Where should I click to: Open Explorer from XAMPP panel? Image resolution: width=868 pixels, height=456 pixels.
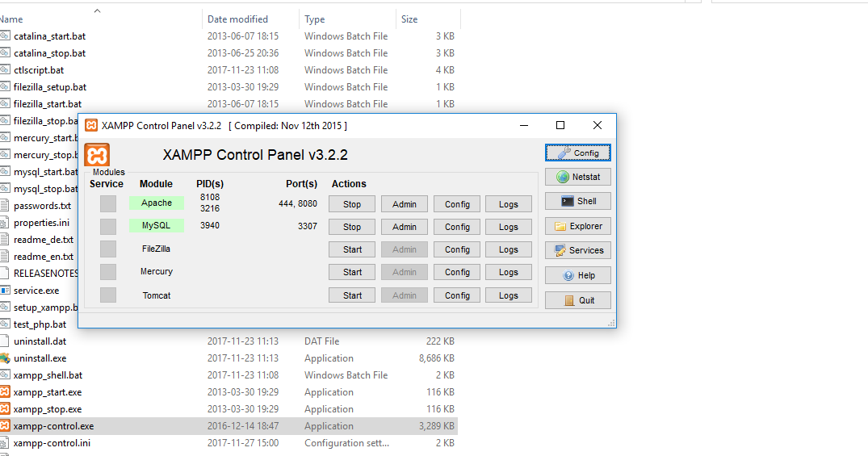[x=578, y=226]
